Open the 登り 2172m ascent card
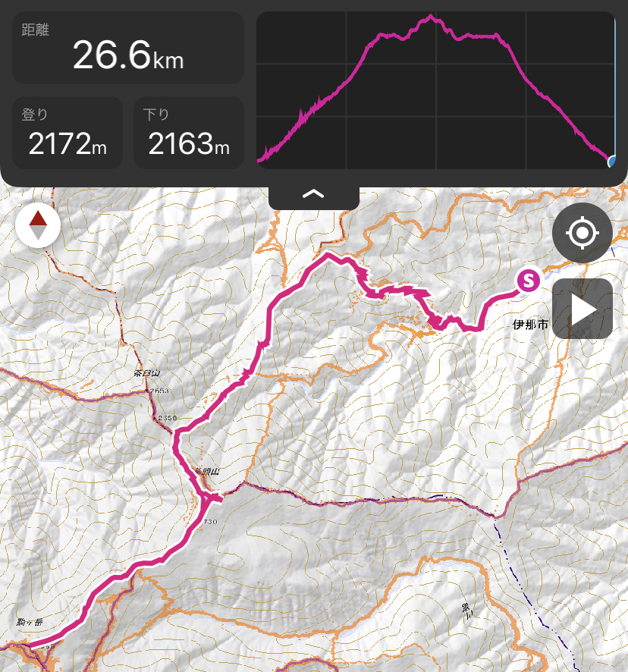 68,133
